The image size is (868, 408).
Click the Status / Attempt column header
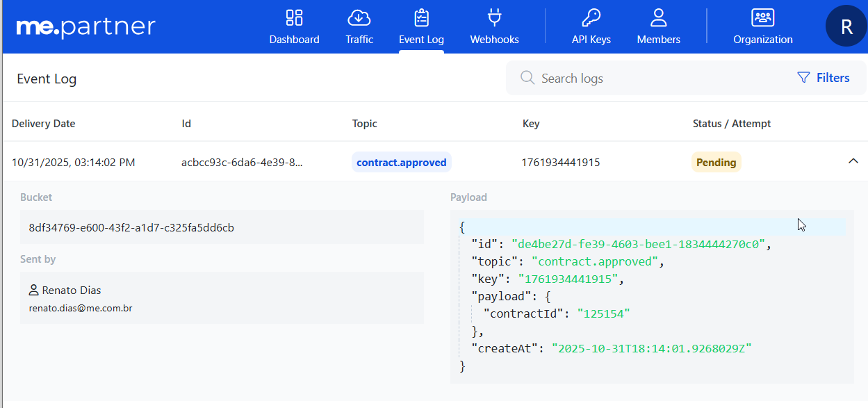[731, 124]
